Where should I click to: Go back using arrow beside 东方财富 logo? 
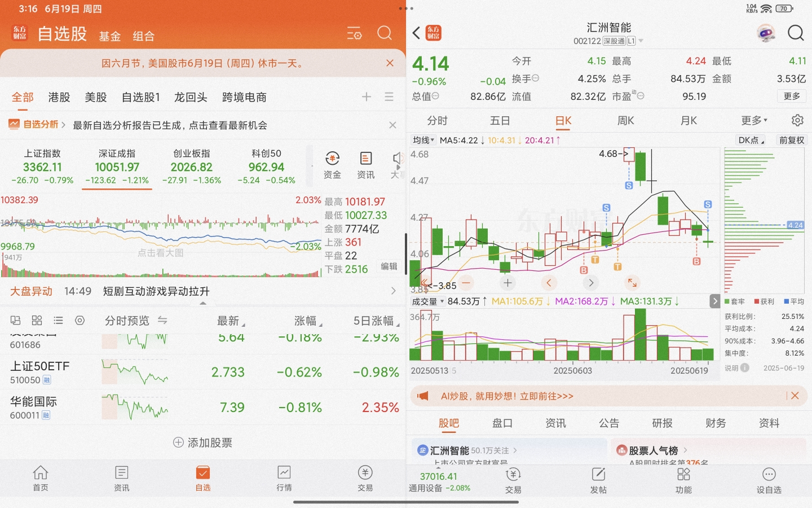pos(417,33)
